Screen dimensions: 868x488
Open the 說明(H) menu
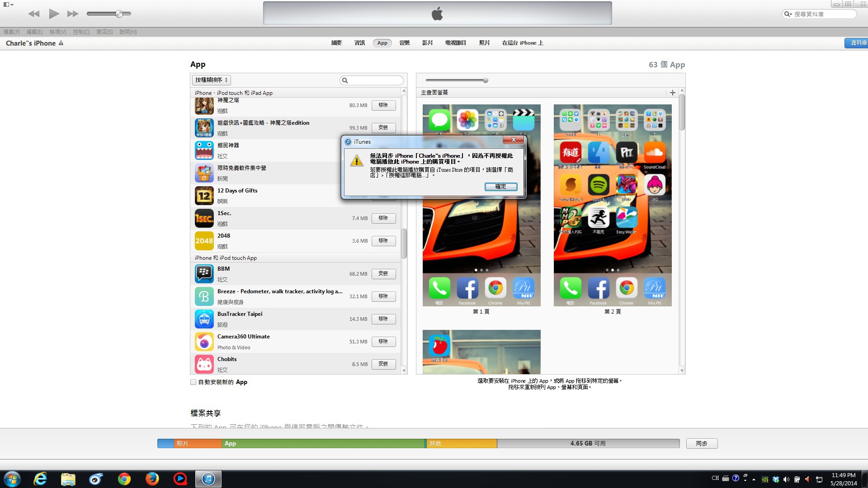click(x=128, y=32)
